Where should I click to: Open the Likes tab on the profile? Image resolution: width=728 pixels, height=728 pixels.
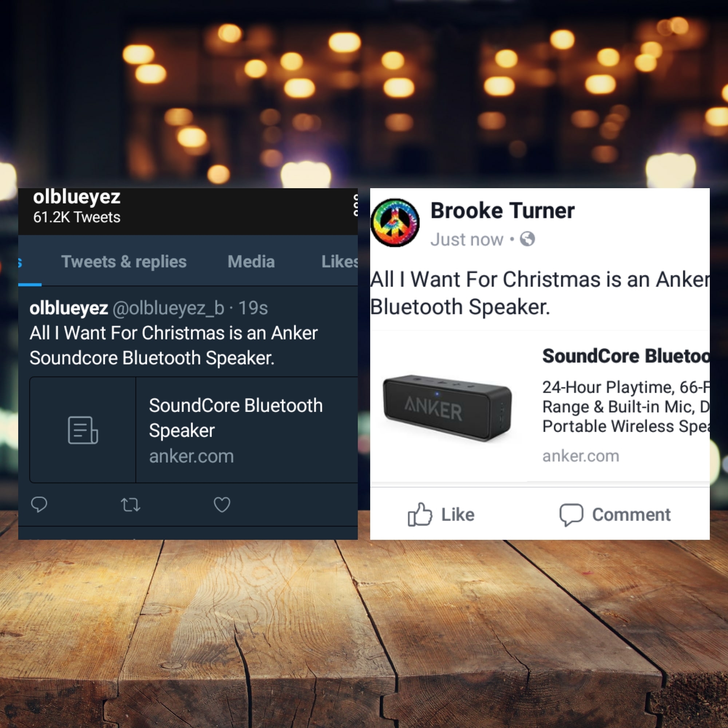click(340, 261)
